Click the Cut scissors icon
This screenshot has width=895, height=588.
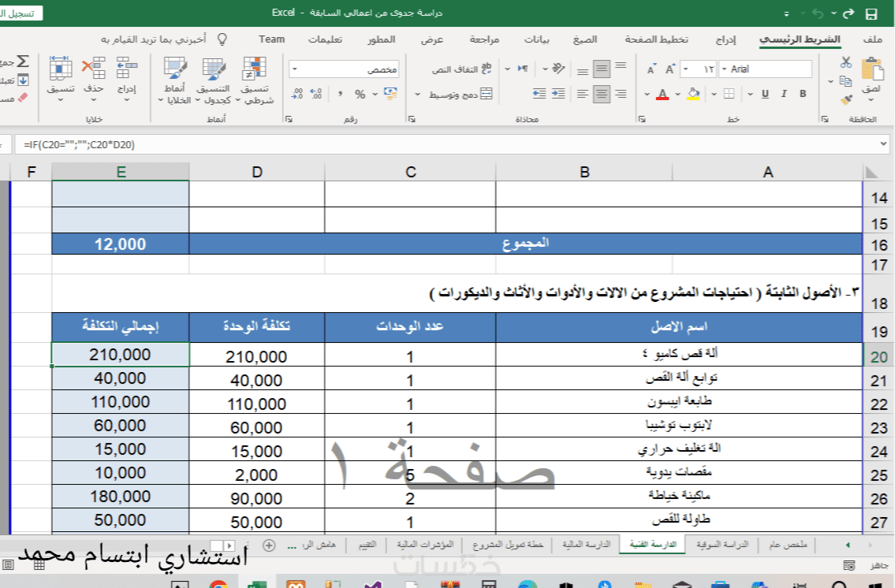point(846,62)
